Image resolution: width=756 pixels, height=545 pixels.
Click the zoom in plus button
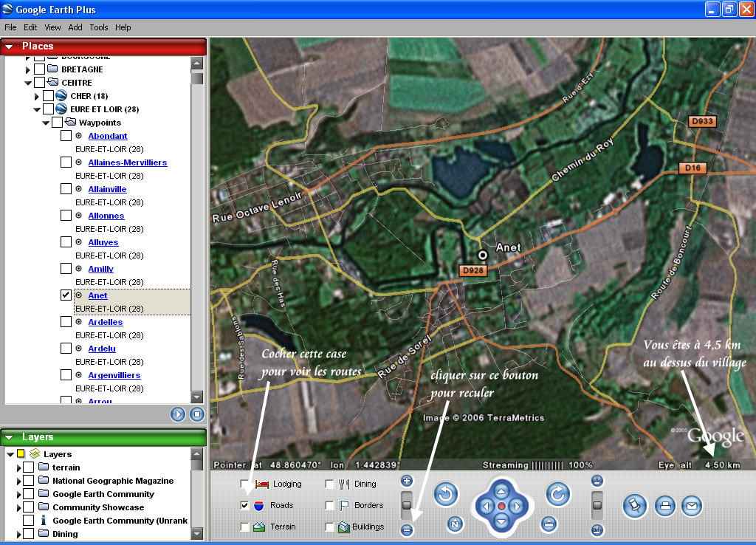coord(407,481)
